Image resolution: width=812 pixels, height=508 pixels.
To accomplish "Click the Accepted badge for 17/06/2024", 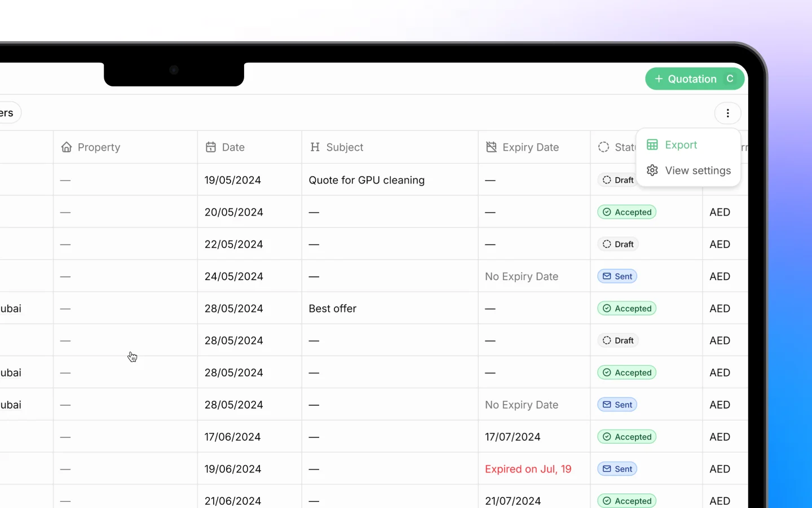I will pyautogui.click(x=626, y=437).
